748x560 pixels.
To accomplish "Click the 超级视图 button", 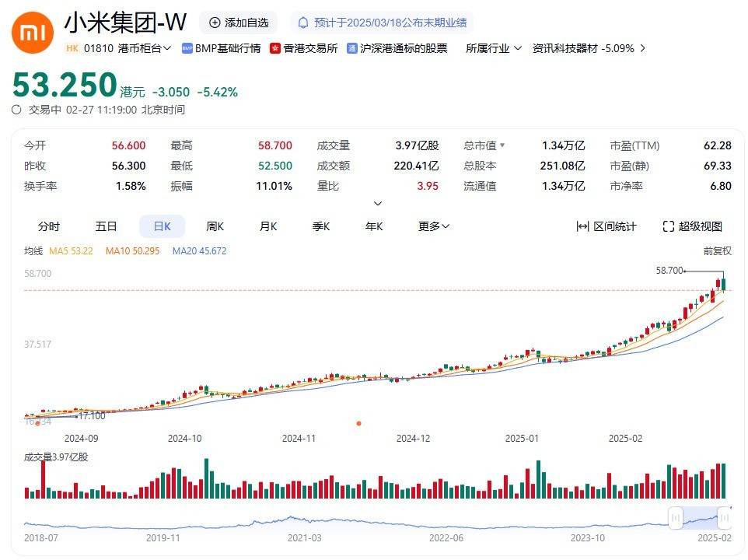I will pos(692,226).
